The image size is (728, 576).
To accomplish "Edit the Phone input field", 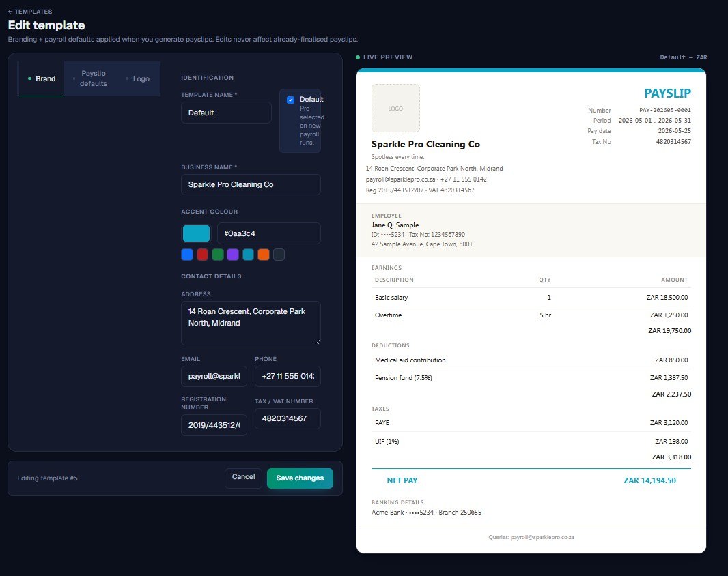I will click(288, 377).
